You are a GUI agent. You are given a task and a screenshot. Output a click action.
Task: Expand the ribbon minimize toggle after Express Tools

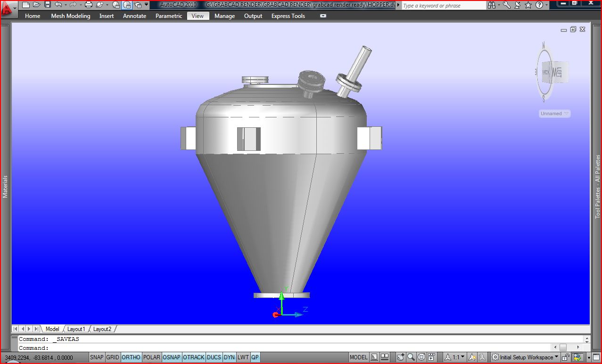(x=323, y=16)
